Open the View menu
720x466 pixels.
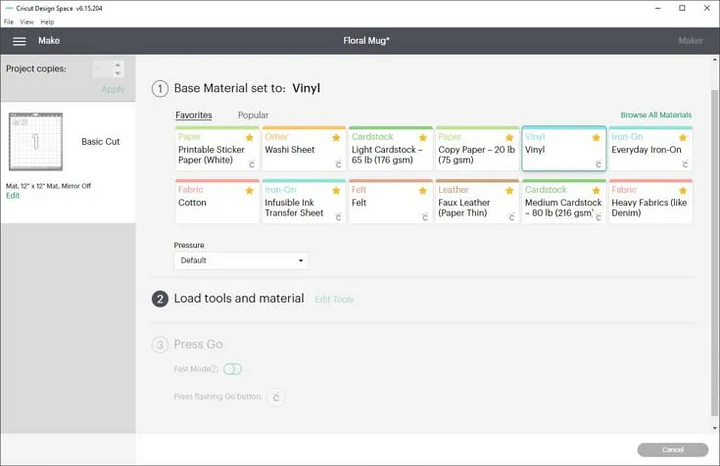click(x=27, y=22)
